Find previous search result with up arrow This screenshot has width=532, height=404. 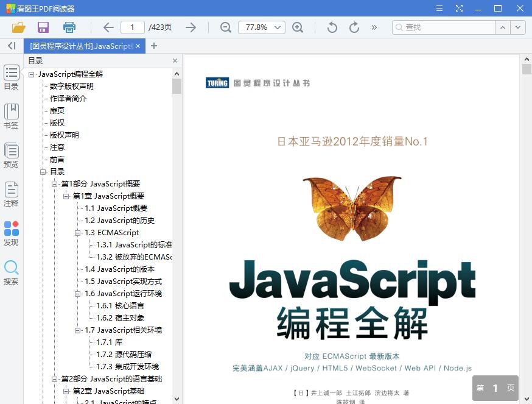[x=503, y=27]
